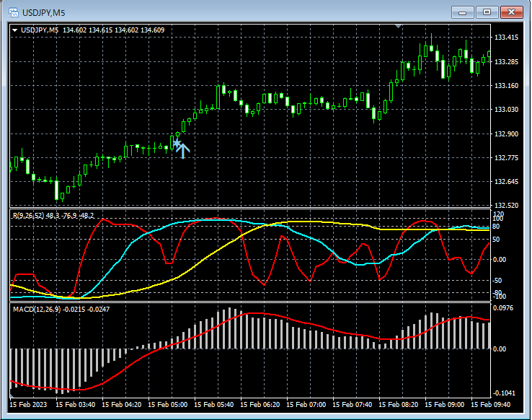532x420 pixels.
Task: Click the chart window icon in title bar
Action: (x=13, y=12)
